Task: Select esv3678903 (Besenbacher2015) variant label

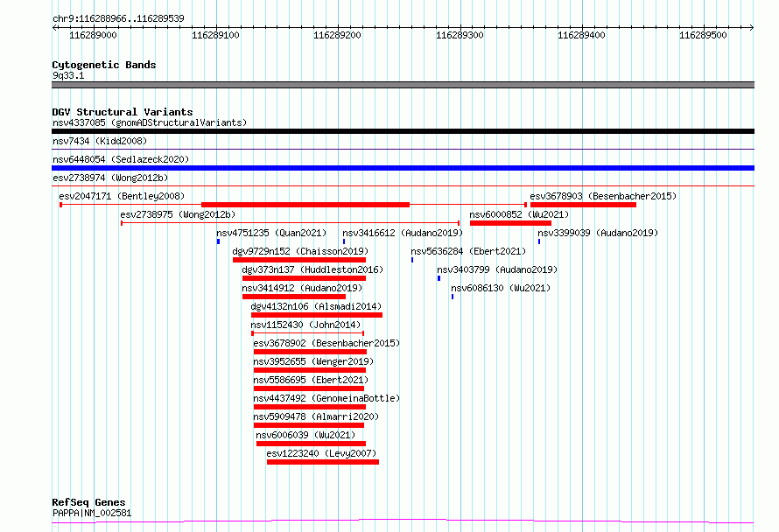Action: tap(603, 196)
